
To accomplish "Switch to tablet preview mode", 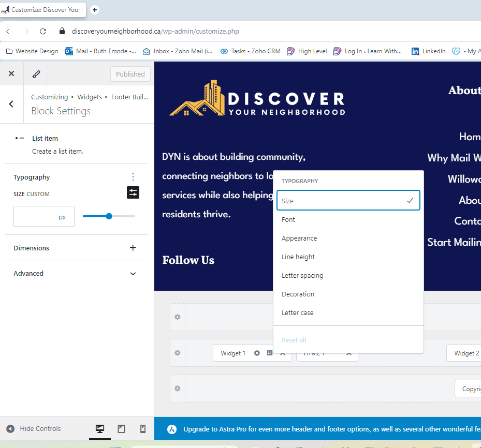I will coord(122,429).
